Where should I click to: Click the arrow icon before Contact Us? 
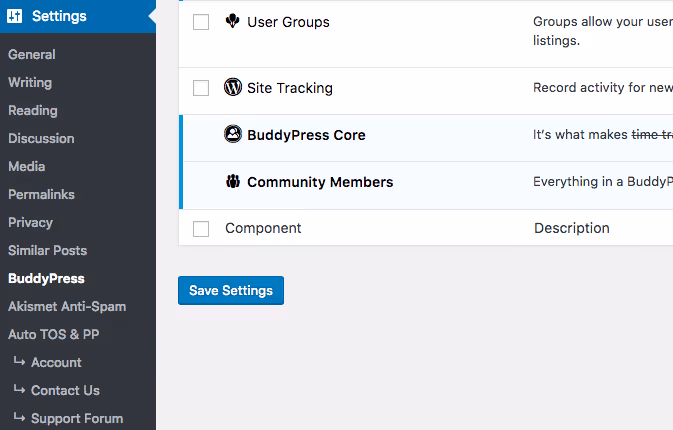[19, 389]
